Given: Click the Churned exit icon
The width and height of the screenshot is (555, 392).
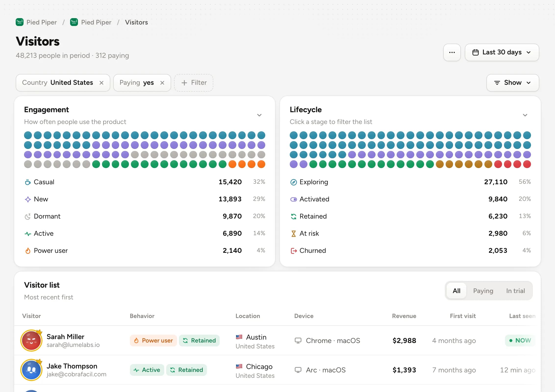Looking at the screenshot, I should coord(293,251).
